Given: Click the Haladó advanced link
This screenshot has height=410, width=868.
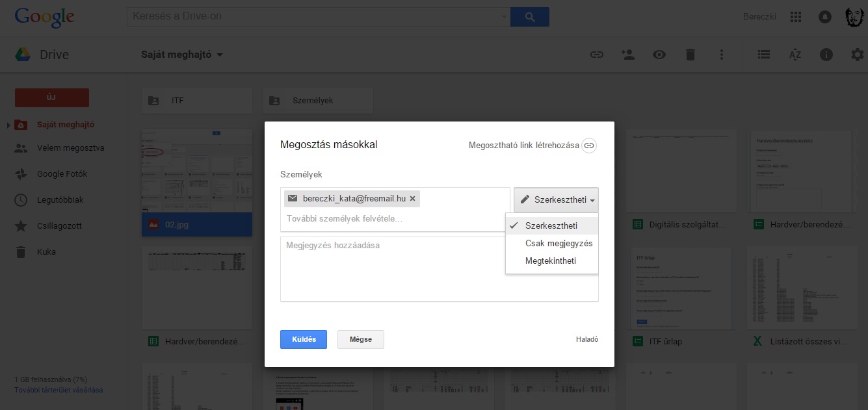Looking at the screenshot, I should [586, 339].
